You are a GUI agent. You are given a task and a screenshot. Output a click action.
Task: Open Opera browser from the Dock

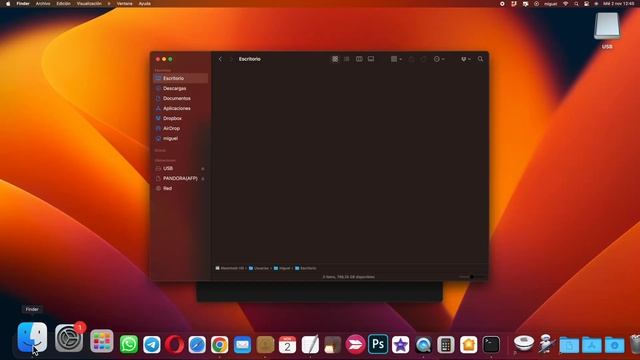click(x=174, y=344)
